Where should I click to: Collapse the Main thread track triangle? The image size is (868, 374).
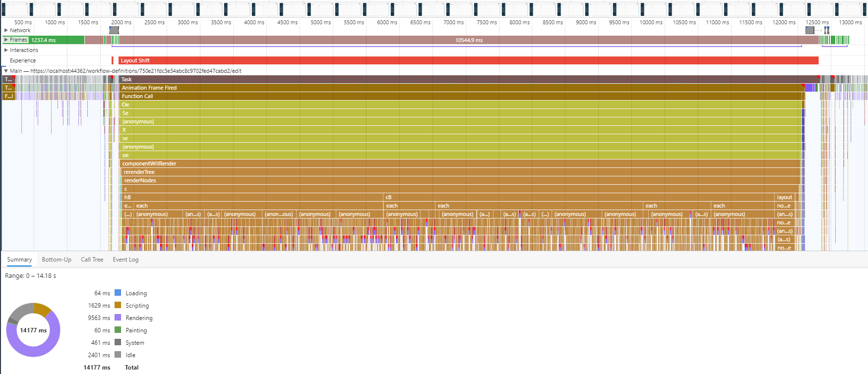pos(6,71)
